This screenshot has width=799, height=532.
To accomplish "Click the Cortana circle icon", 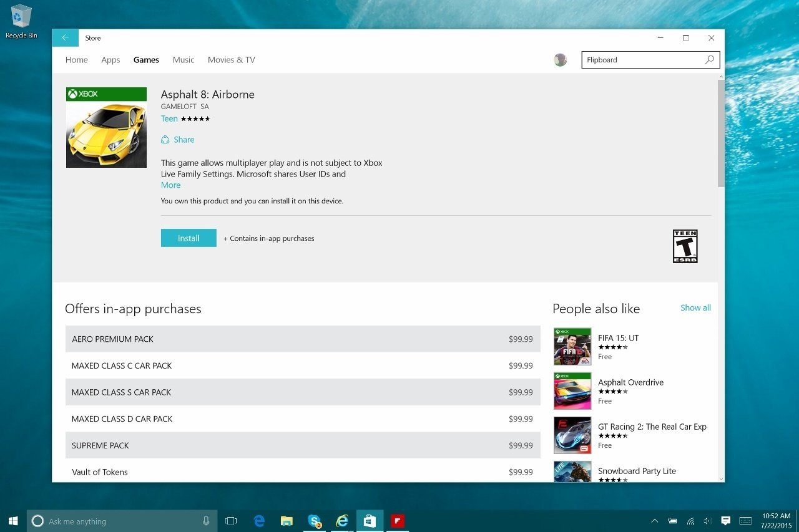I will (x=37, y=521).
